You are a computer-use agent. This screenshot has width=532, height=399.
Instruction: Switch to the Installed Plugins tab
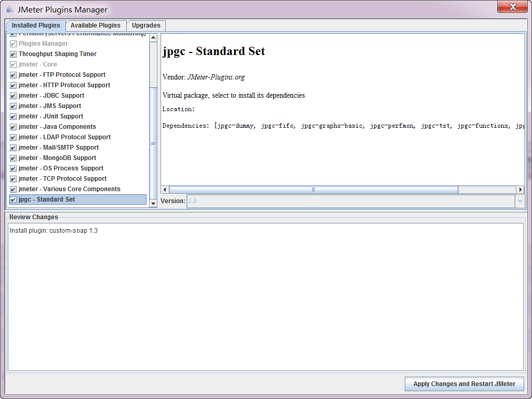[x=36, y=25]
